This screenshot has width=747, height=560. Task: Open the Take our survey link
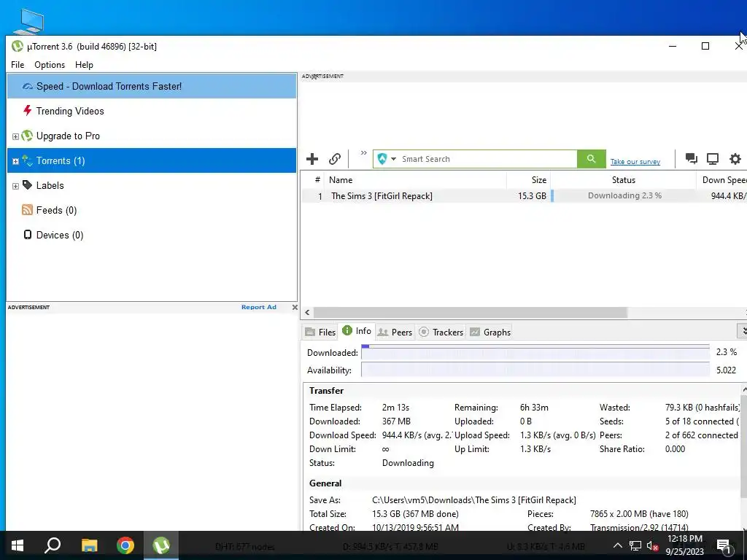(635, 162)
